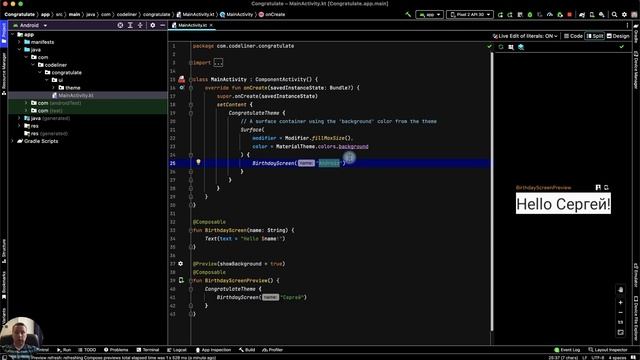Open the Event Log
This screenshot has width=640, height=360.
tap(567, 350)
